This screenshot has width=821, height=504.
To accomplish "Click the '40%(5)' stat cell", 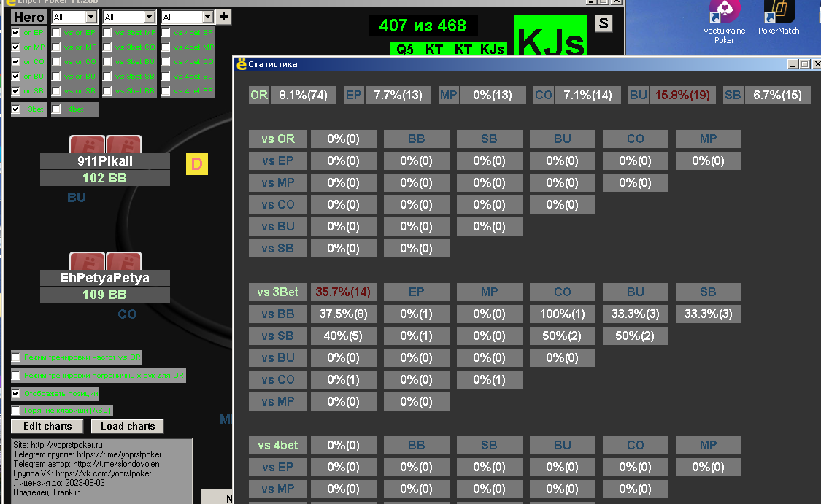I will coord(344,336).
